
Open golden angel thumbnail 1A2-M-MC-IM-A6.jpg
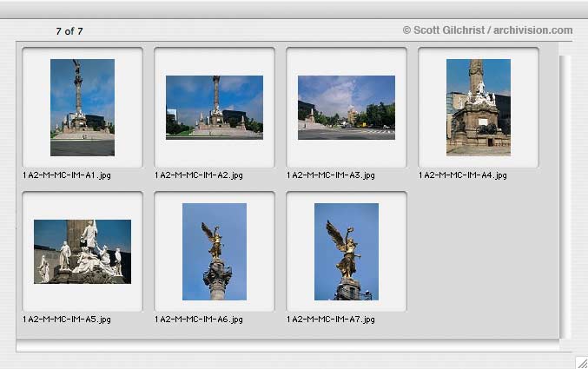pos(215,252)
